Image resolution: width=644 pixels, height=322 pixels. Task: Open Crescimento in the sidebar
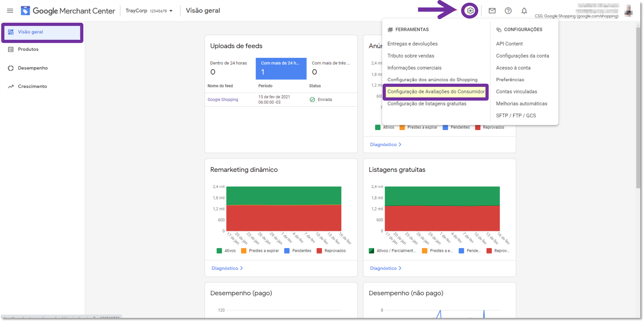point(32,86)
